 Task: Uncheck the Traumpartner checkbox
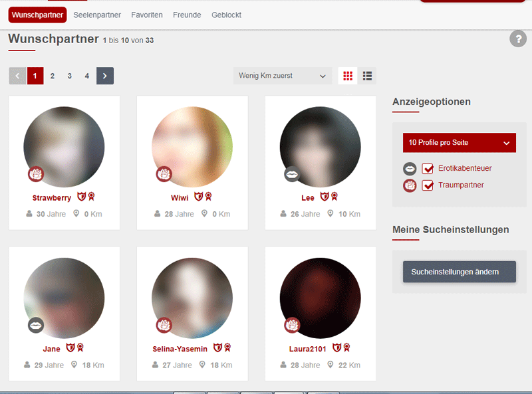point(428,185)
